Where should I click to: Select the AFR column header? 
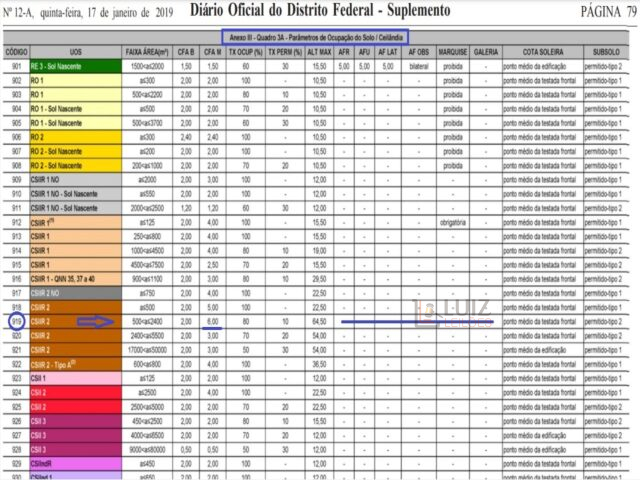(344, 52)
